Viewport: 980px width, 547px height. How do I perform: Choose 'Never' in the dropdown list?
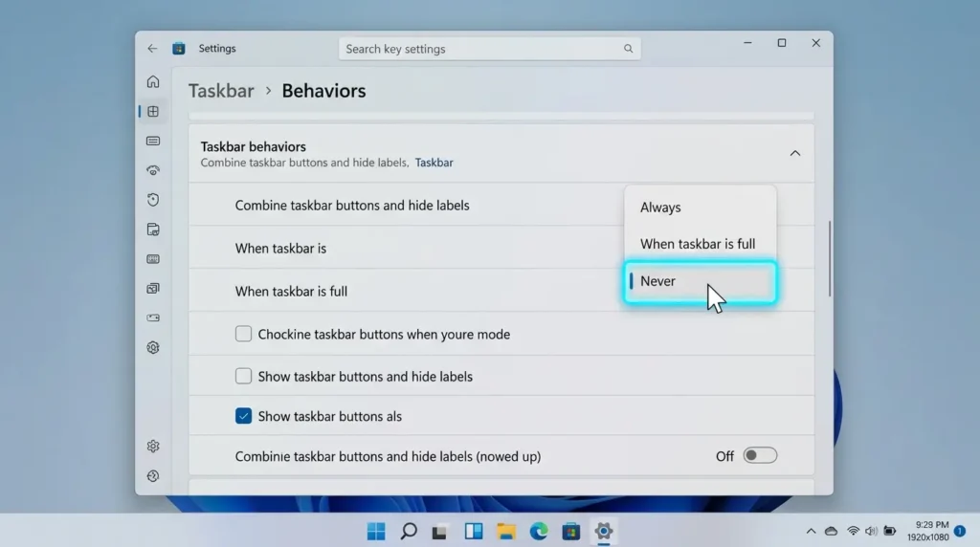(x=700, y=281)
